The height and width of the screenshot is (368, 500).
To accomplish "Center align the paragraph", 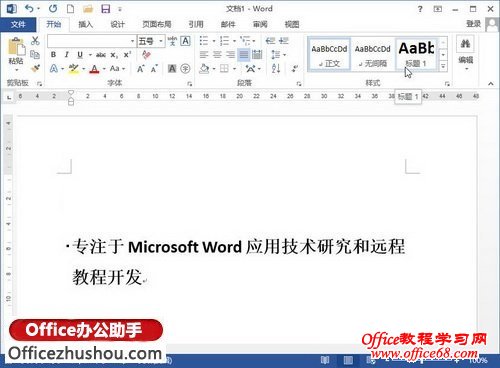I will tap(217, 54).
